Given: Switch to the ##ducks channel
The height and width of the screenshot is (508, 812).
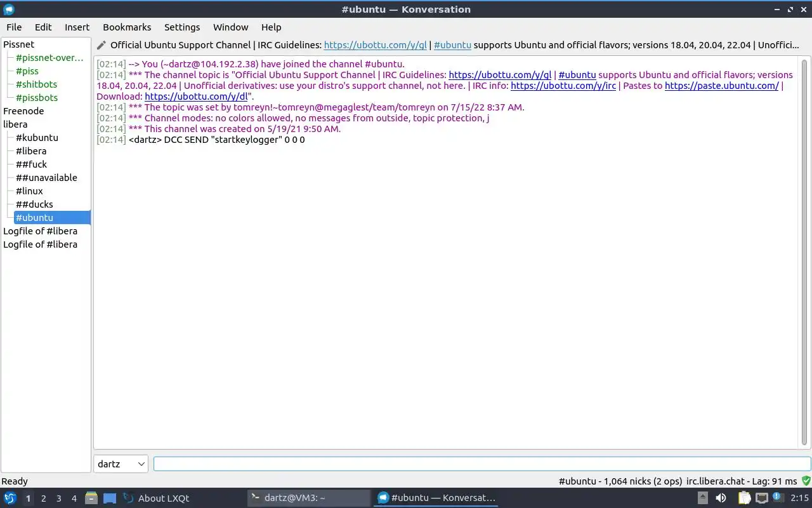Looking at the screenshot, I should click(34, 204).
